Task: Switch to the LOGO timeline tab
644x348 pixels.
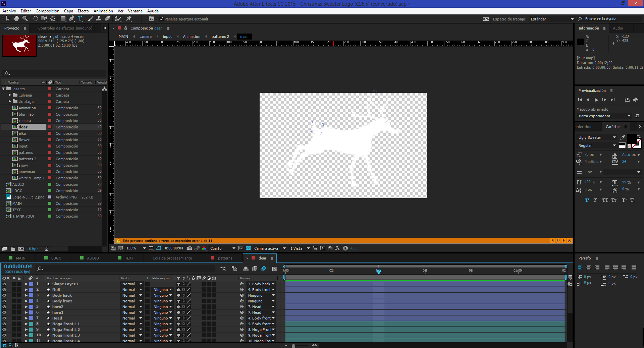Action: [x=56, y=258]
